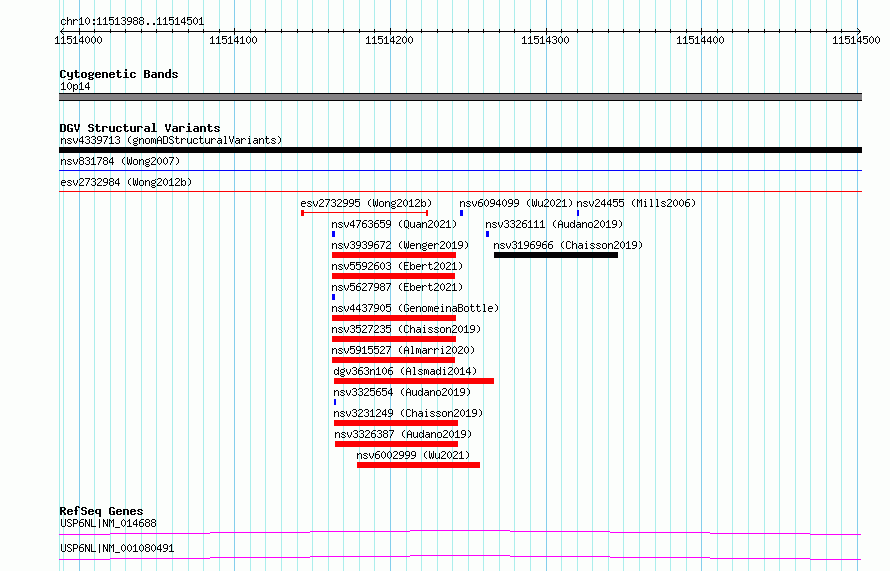Click the USP6NL|NM_014688 gene label
This screenshot has width=890, height=571.
click(x=108, y=523)
